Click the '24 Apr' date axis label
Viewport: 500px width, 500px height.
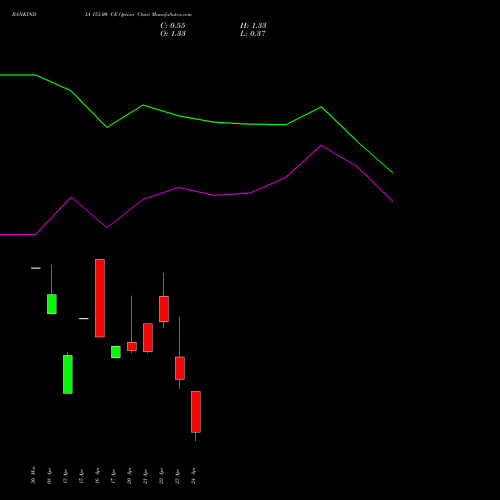[x=193, y=476]
